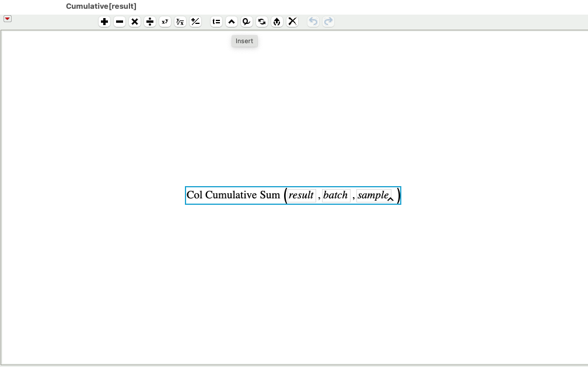588x367 pixels.
Task: Click the switch terms icon
Action: [246, 22]
